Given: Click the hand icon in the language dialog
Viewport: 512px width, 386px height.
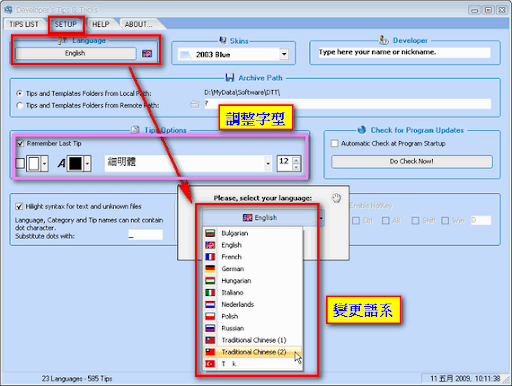Looking at the screenshot, I should [x=337, y=198].
